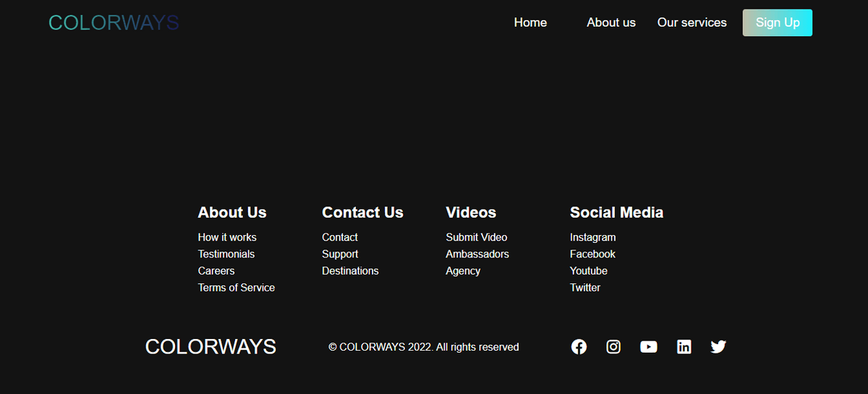868x394 pixels.
Task: Open the Instagram icon in footer
Action: pyautogui.click(x=613, y=347)
